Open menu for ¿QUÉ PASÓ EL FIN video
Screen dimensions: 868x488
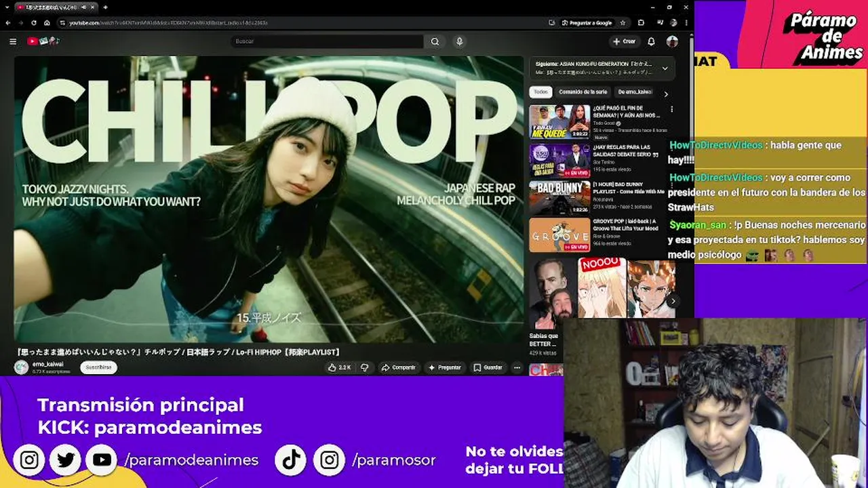point(672,109)
